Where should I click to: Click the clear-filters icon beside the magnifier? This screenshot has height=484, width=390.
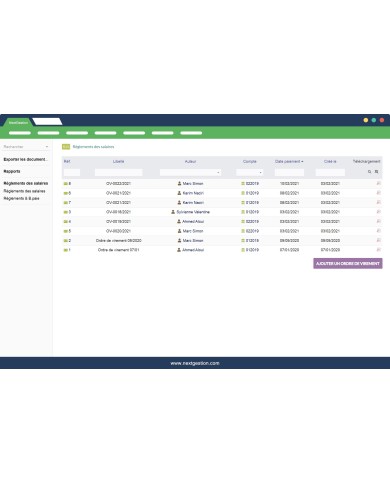(x=376, y=172)
